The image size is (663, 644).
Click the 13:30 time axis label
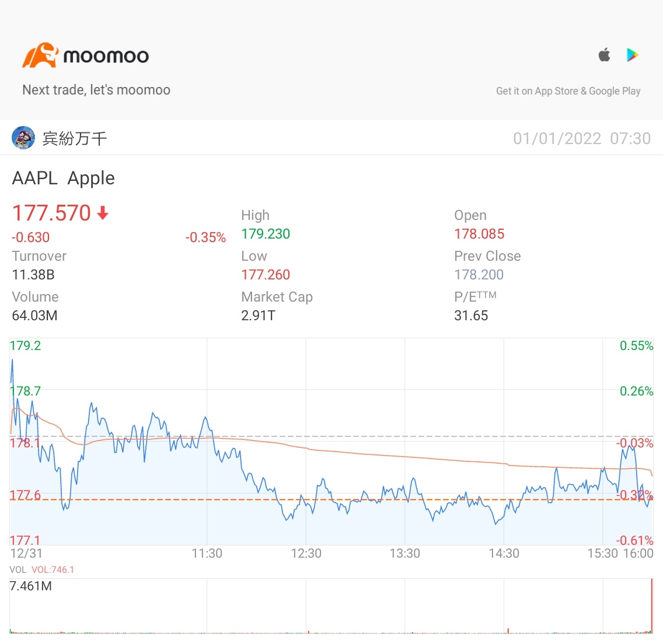point(404,553)
